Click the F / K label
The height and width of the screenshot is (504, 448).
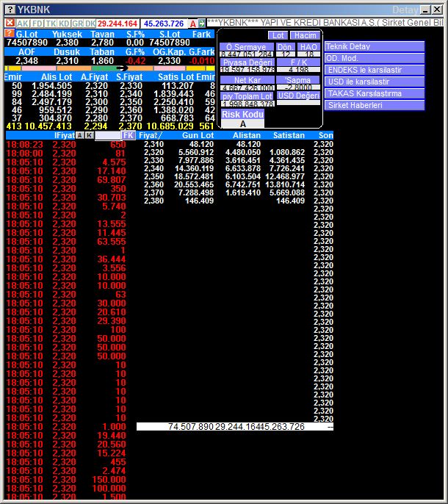pyautogui.click(x=299, y=62)
